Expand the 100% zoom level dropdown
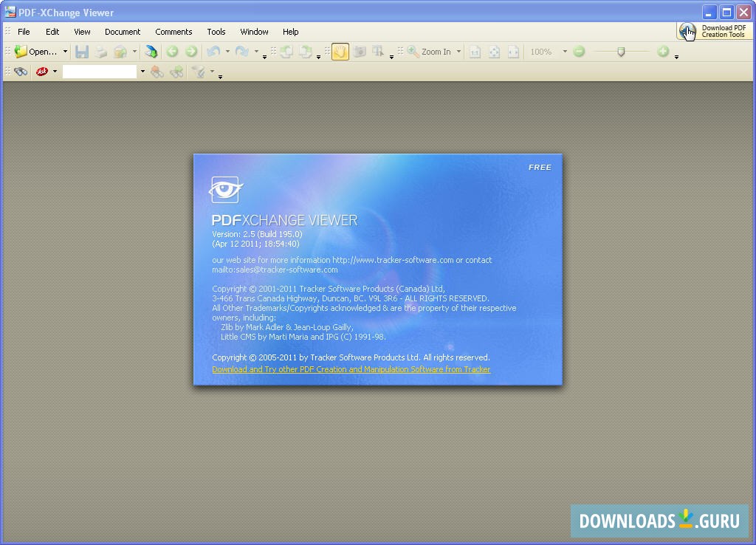This screenshot has width=756, height=545. click(565, 52)
